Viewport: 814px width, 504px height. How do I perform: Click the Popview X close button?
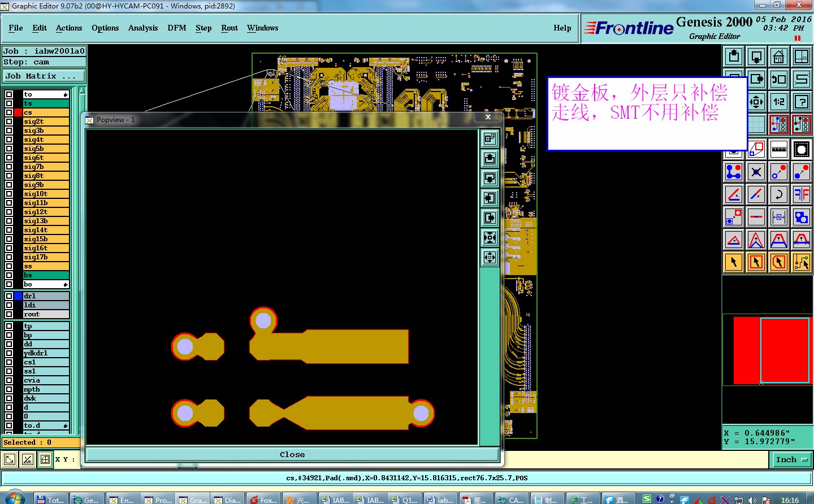tap(488, 117)
